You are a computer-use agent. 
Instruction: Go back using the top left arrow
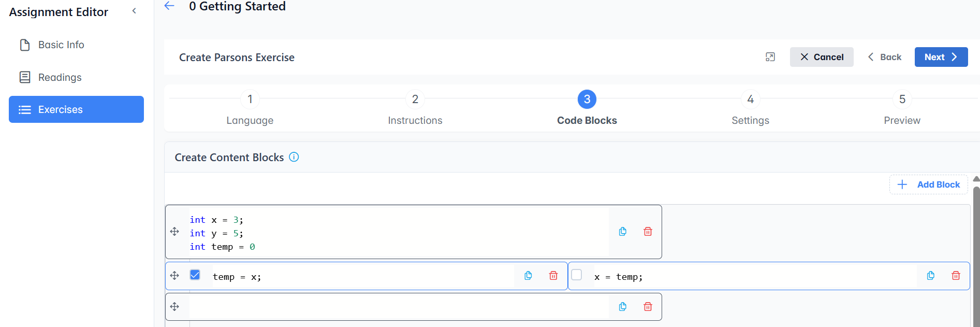point(169,6)
